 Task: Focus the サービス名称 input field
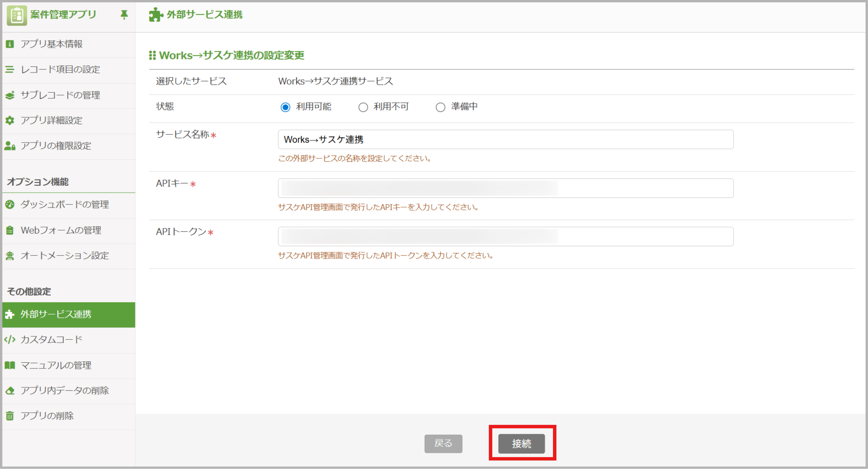(x=506, y=139)
